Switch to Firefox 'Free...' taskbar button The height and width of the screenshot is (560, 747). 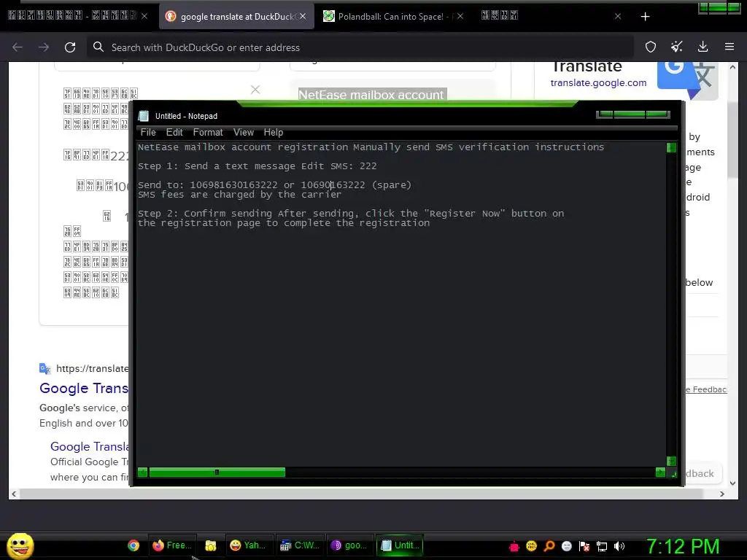tap(172, 545)
